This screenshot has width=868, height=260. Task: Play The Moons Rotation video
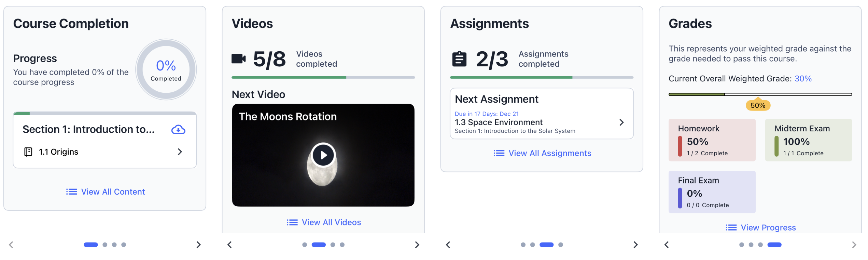(x=323, y=155)
